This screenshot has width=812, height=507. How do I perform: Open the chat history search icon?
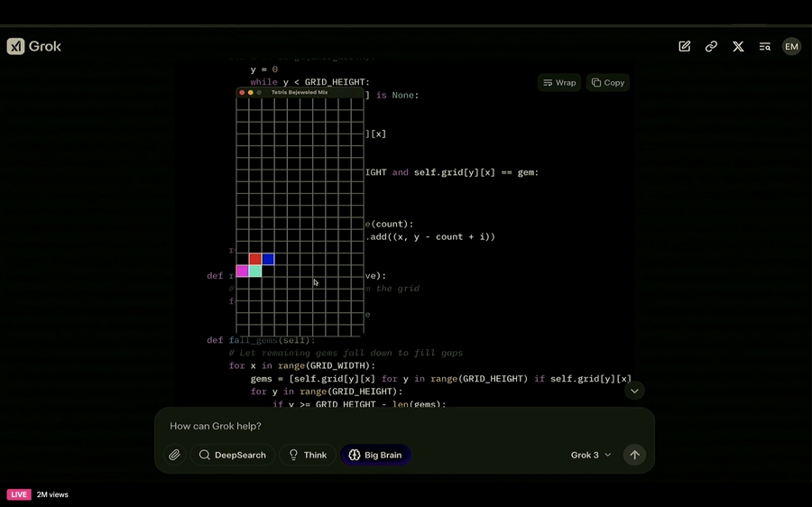(764, 46)
